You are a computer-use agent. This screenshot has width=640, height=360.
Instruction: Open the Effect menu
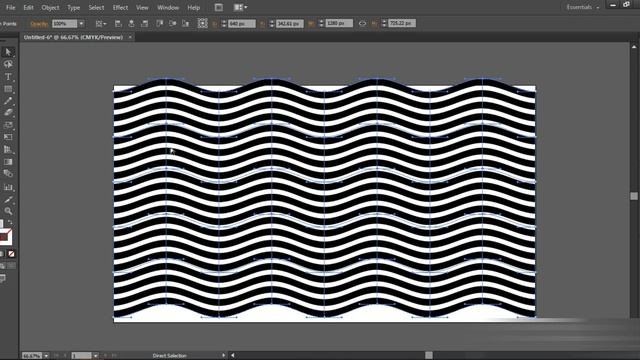120,7
